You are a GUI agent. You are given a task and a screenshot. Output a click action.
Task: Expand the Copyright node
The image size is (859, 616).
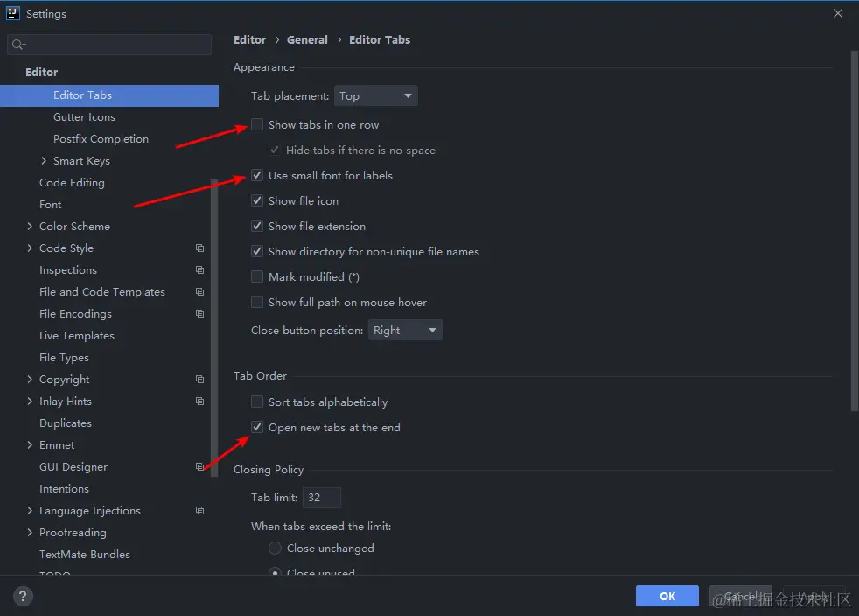30,379
